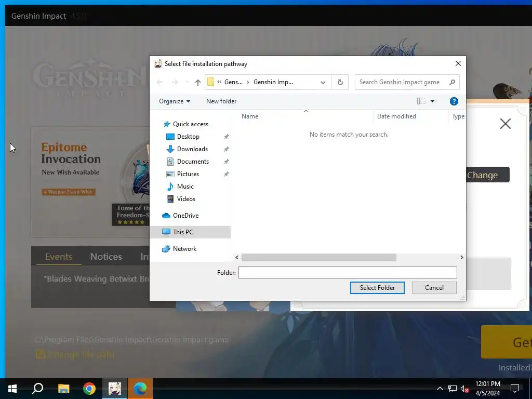This screenshot has width=532, height=399.
Task: Click the pin icon beside Documents
Action: [x=227, y=162]
